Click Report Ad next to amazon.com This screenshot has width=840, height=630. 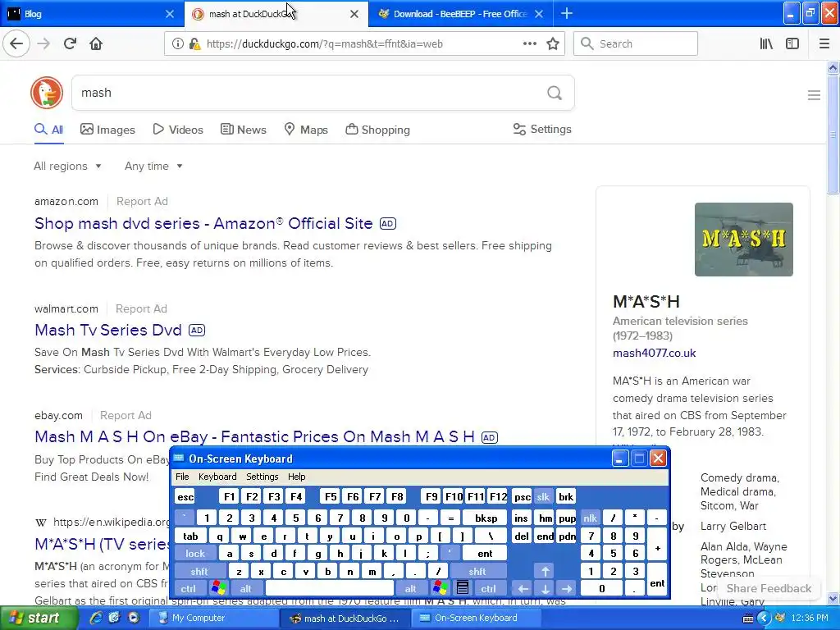pos(142,202)
